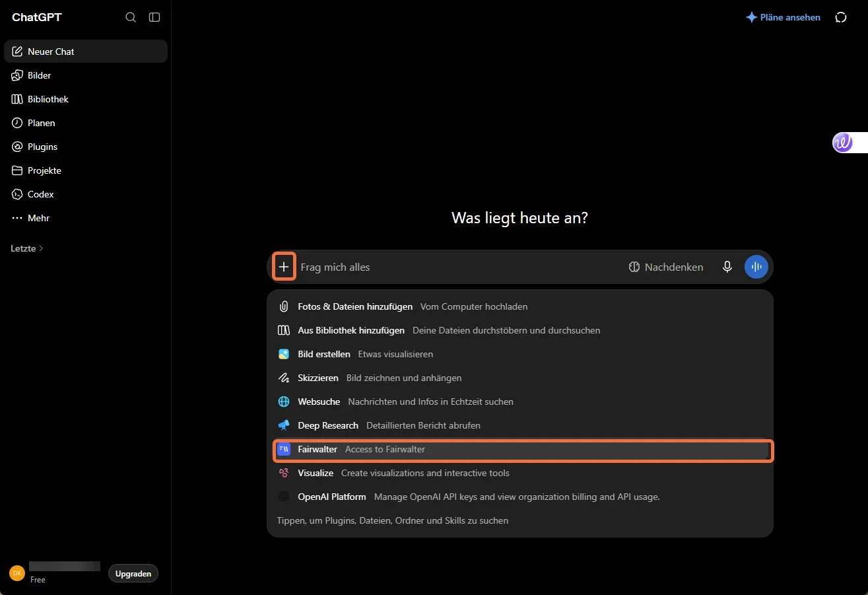This screenshot has height=595, width=868.
Task: Open the Pläne ansehen link
Action: click(784, 18)
